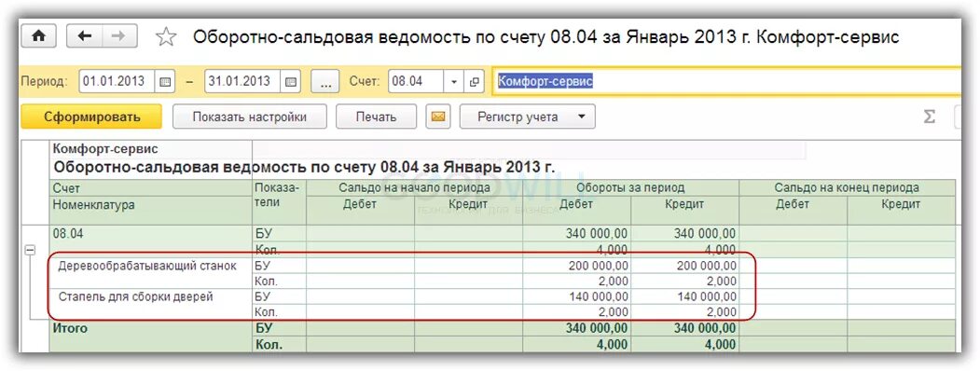Click Обороты за период column header
The image size is (980, 371).
click(630, 187)
